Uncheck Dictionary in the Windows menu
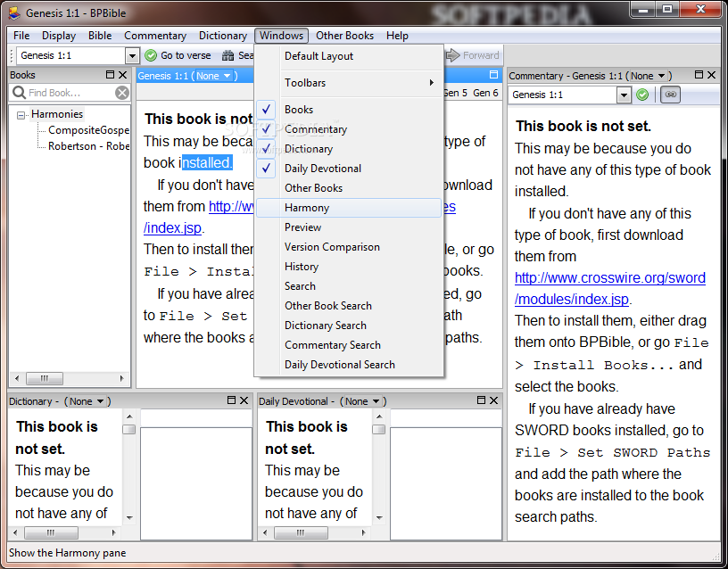 [348, 149]
